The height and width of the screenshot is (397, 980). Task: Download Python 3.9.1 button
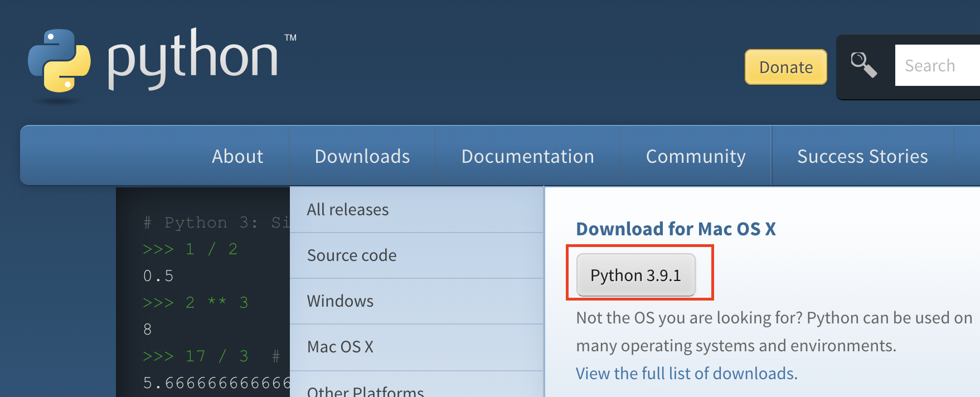636,275
